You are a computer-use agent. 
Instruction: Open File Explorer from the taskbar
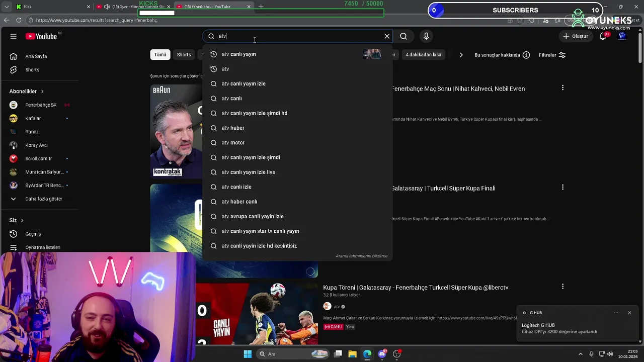click(x=352, y=354)
